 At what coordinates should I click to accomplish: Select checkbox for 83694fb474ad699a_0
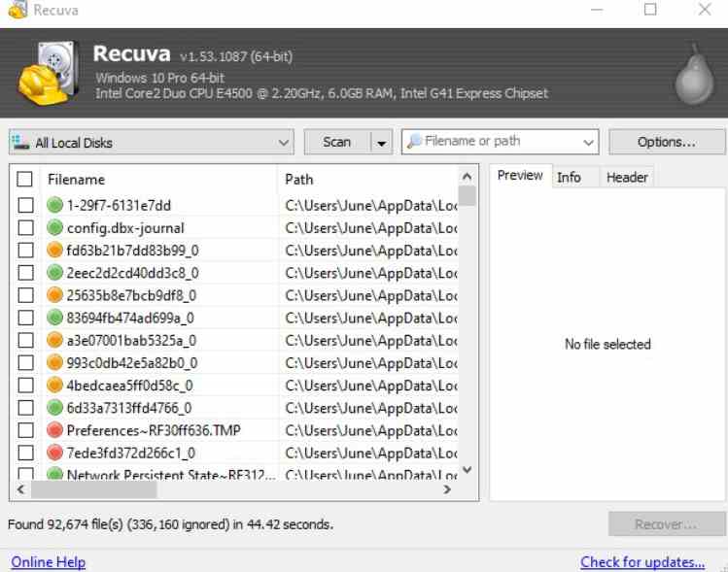point(25,318)
